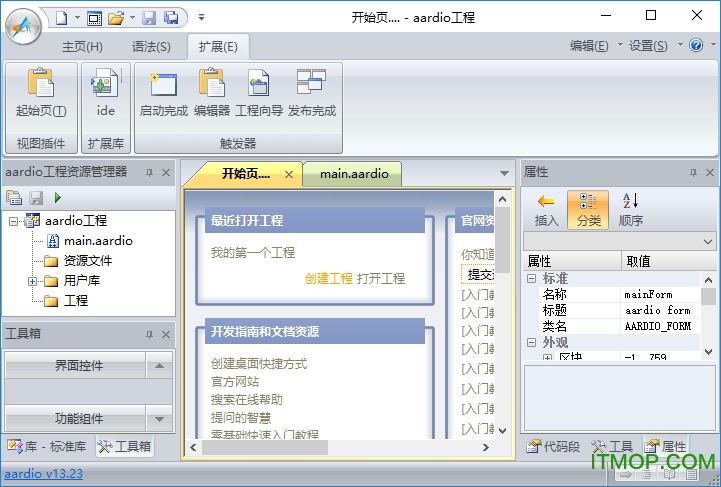721x487 pixels.
Task: Click the 打开工程 link
Action: [x=381, y=278]
